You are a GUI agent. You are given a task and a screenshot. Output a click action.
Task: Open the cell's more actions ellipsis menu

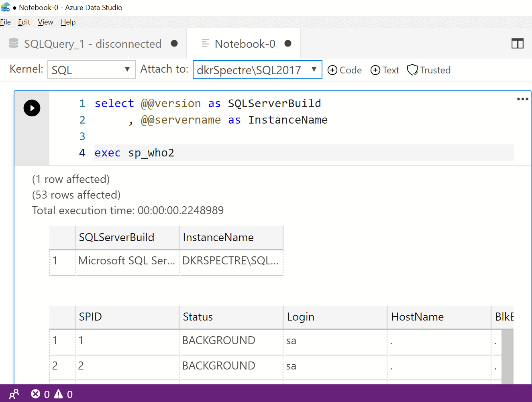522,99
